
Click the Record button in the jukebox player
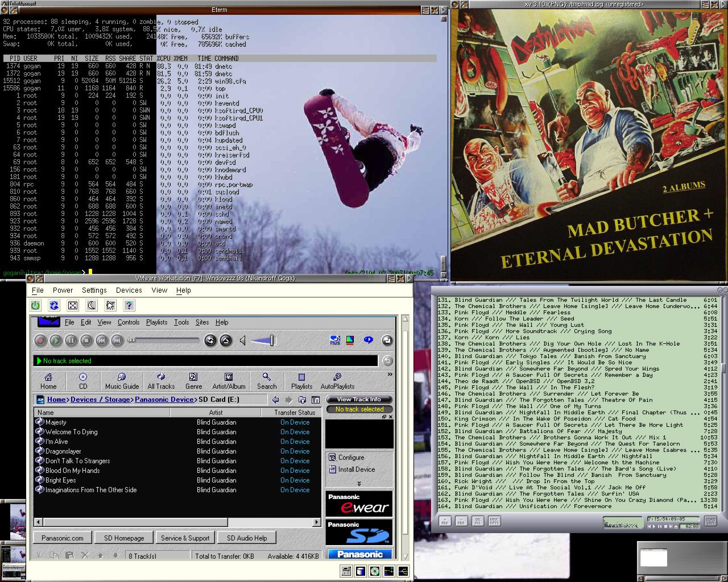40,340
